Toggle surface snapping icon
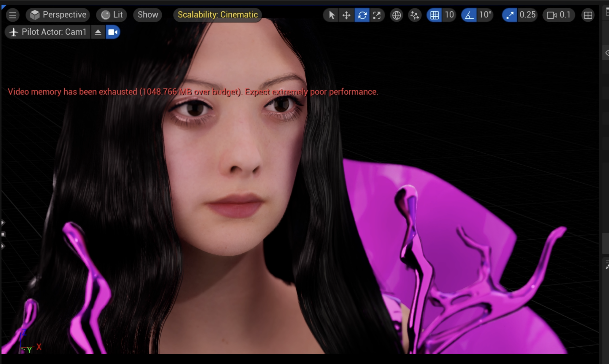Screen dimensions: 609x364 [x=415, y=15]
